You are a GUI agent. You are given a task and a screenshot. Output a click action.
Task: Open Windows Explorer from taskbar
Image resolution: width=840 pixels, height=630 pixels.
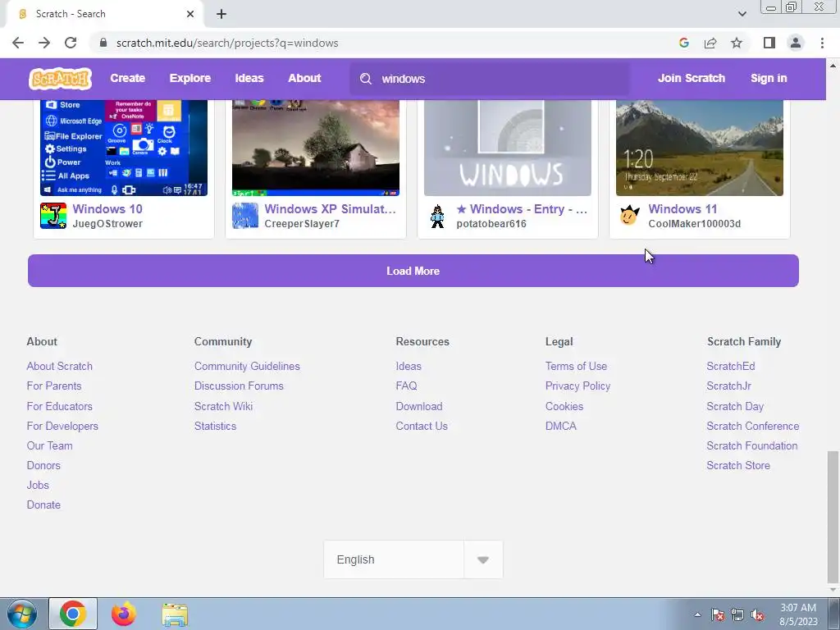click(x=175, y=615)
